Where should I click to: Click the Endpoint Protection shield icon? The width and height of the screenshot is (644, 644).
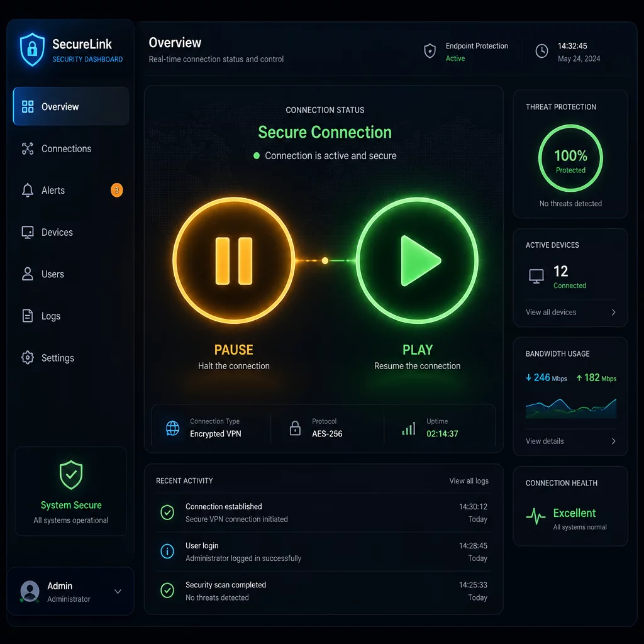tap(430, 51)
